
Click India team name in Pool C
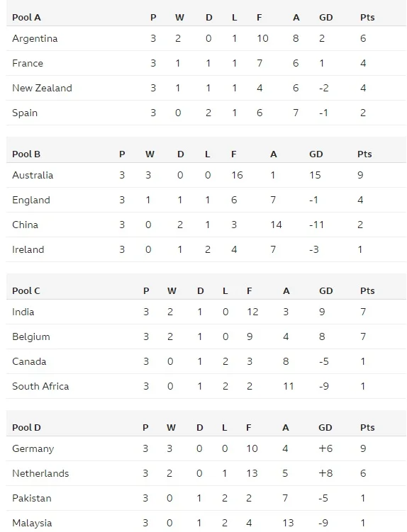coord(23,312)
